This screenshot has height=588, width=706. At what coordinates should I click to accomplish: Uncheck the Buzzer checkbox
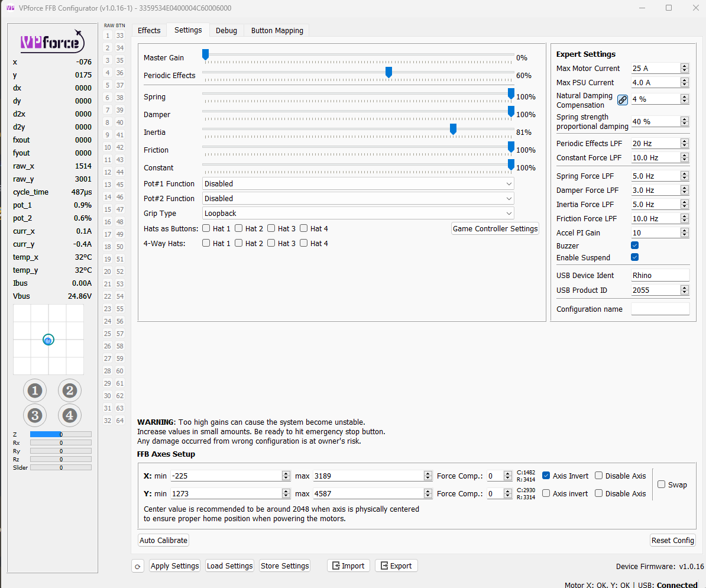(x=635, y=245)
